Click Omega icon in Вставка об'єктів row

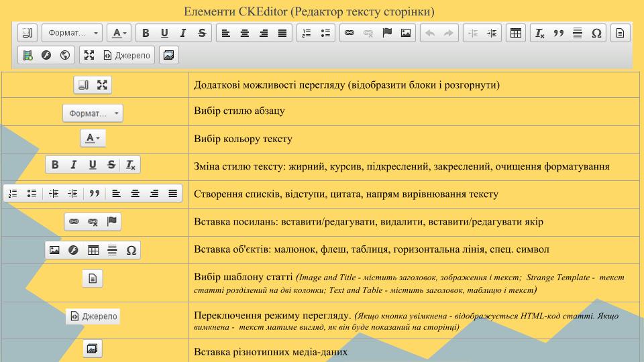tap(131, 250)
